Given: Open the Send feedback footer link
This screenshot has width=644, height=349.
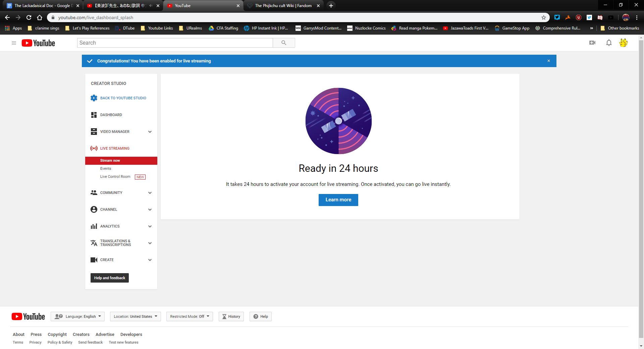Looking at the screenshot, I should click(90, 342).
